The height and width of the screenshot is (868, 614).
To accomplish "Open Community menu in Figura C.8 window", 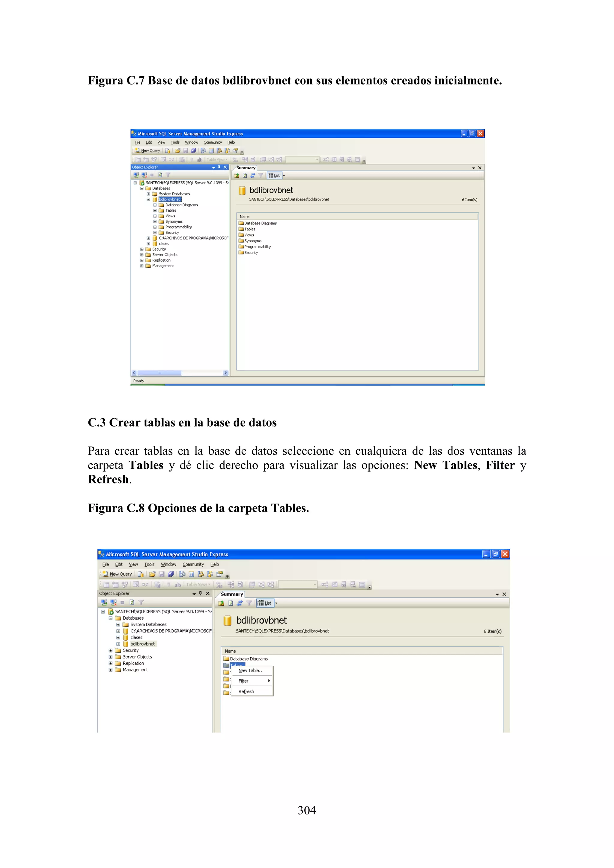I will pos(193,564).
